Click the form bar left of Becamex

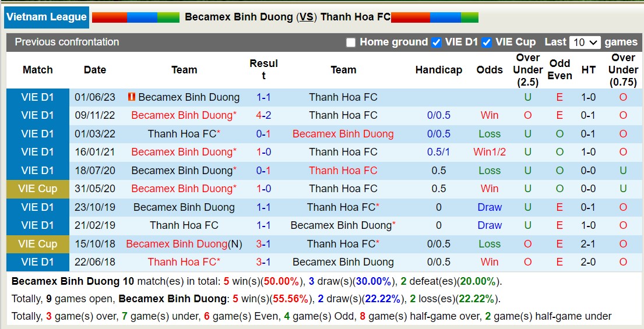[x=136, y=17]
